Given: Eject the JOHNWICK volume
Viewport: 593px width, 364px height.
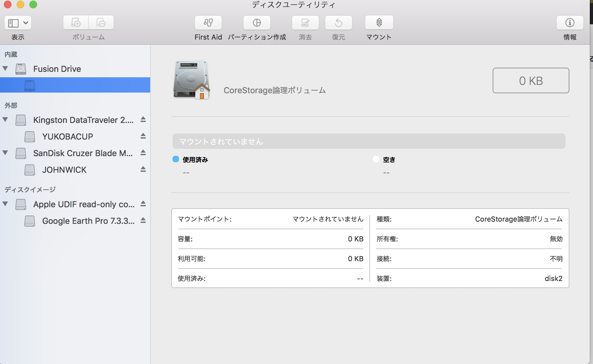Looking at the screenshot, I should click(143, 169).
